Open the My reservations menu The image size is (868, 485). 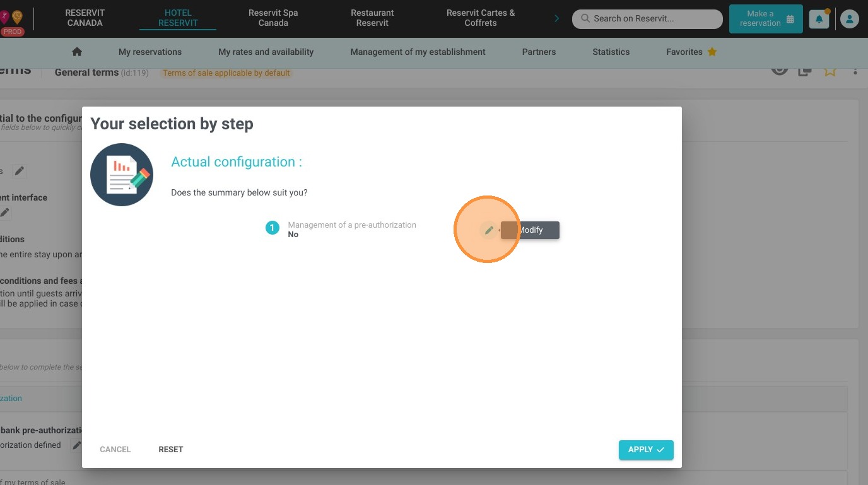pos(150,52)
